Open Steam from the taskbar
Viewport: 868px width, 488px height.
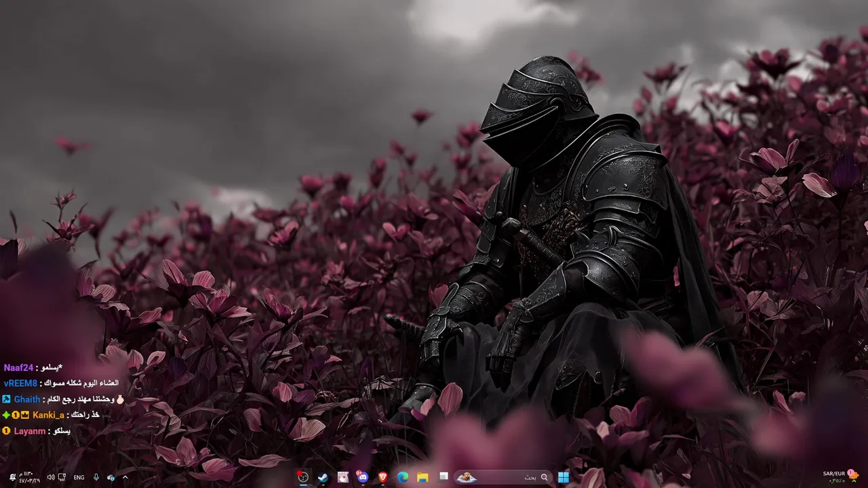[x=323, y=477]
